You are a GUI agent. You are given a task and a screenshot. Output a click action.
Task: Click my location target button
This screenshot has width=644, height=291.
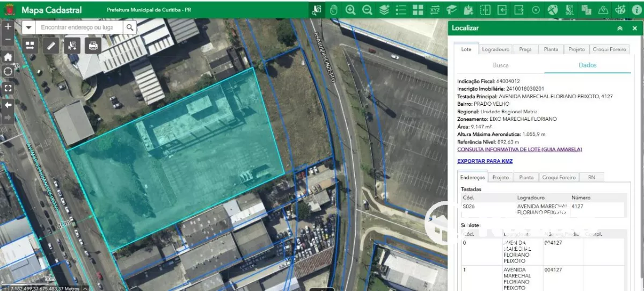[x=8, y=71]
